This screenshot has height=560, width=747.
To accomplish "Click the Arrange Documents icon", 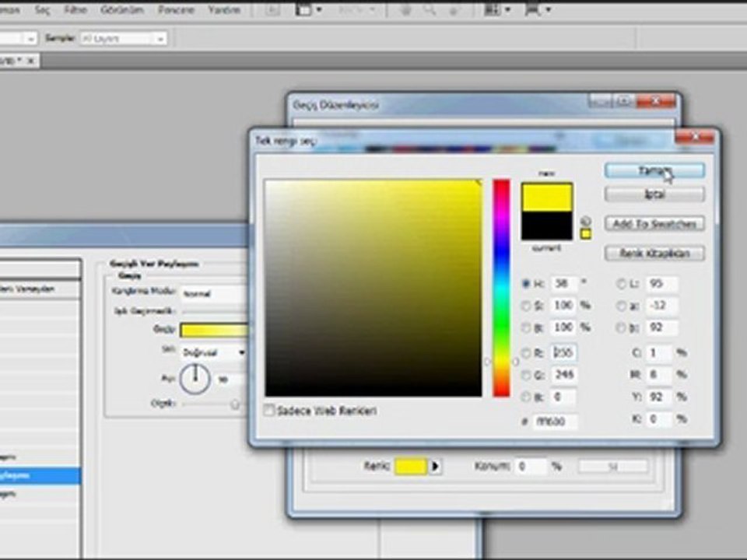I will pyautogui.click(x=493, y=9).
